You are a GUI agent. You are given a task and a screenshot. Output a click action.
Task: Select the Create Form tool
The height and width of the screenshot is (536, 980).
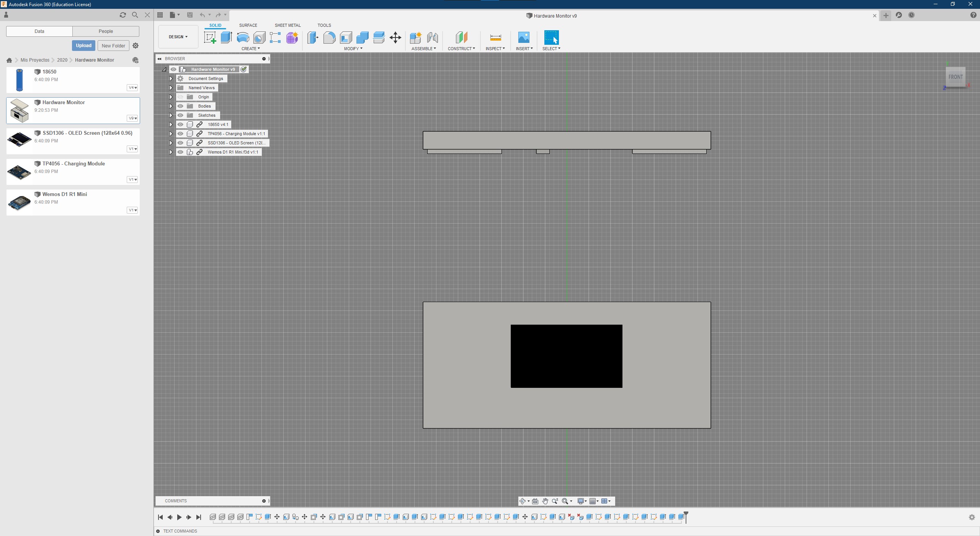coord(292,38)
